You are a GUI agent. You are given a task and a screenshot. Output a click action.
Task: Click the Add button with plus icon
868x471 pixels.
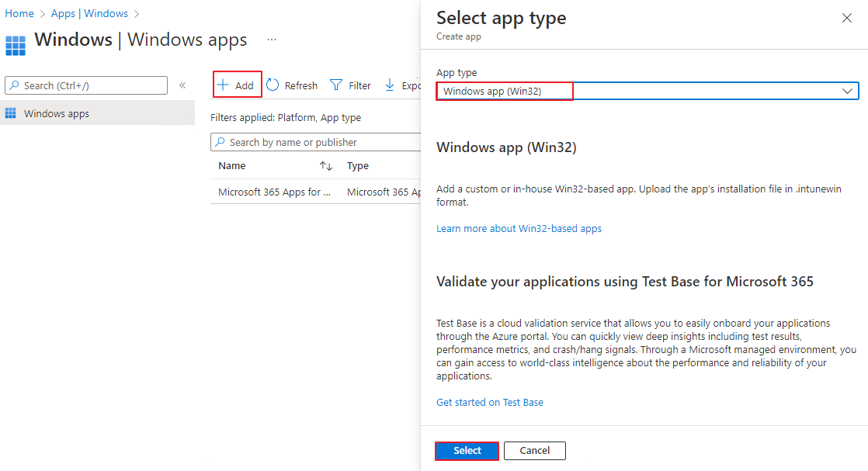pos(237,85)
